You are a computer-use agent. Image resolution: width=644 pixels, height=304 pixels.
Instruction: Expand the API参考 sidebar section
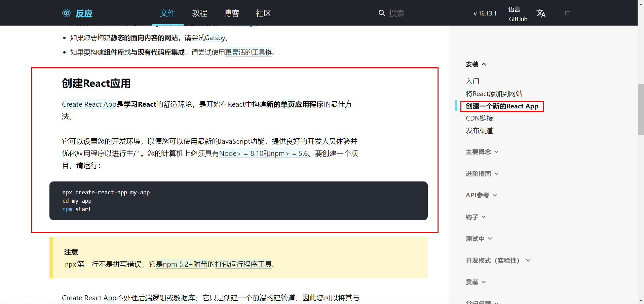point(481,195)
